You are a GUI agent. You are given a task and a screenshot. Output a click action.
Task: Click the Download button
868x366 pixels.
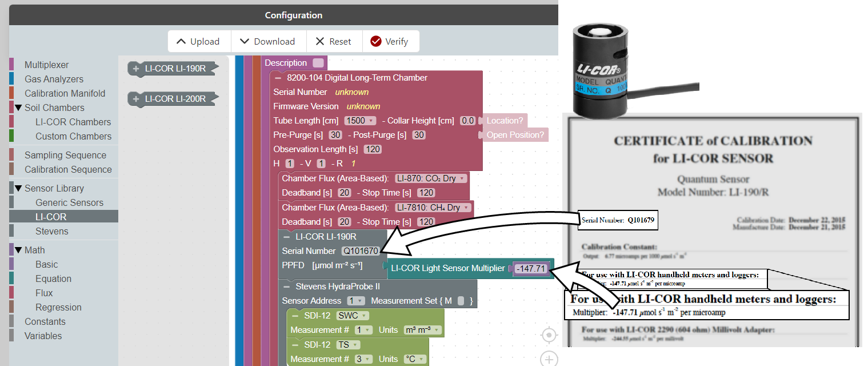[268, 41]
